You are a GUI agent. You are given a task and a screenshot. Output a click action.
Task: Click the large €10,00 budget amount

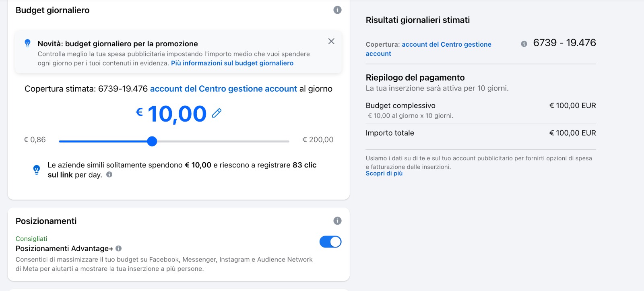tap(176, 114)
